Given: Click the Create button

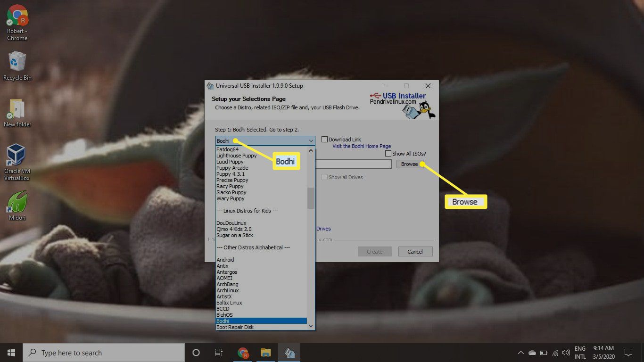Looking at the screenshot, I should pyautogui.click(x=375, y=251).
